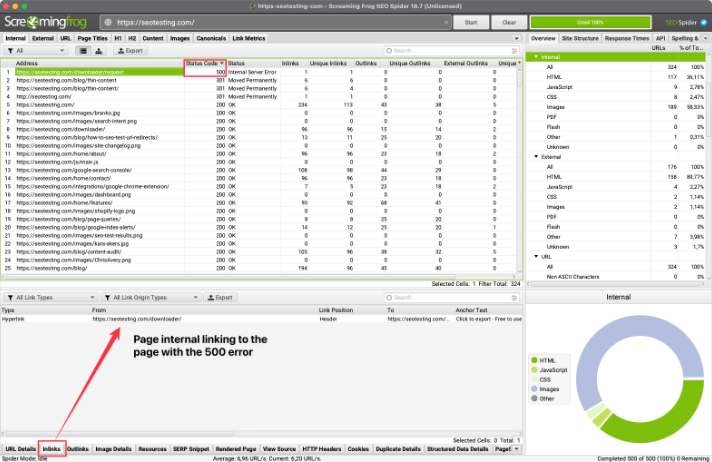Open the All filter dropdown
This screenshot has height=462, width=712.
[x=36, y=51]
